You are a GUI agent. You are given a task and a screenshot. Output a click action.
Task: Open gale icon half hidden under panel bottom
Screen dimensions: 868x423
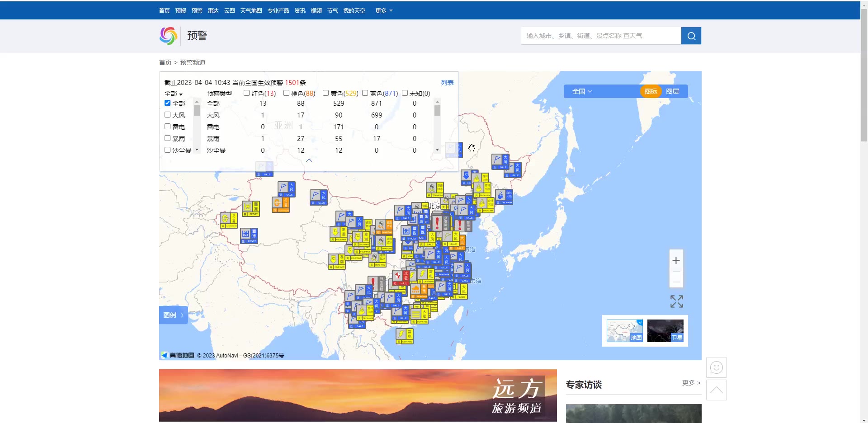tap(264, 169)
